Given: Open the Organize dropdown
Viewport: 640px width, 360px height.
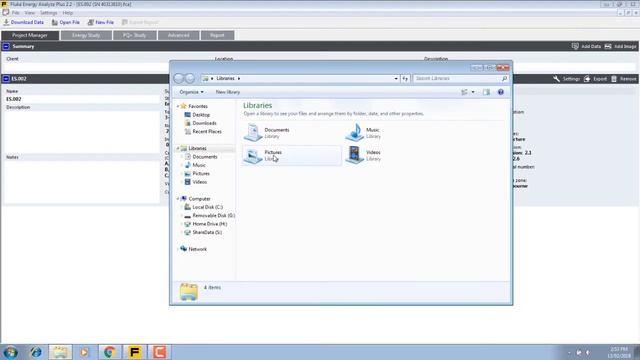Looking at the screenshot, I should (x=191, y=92).
